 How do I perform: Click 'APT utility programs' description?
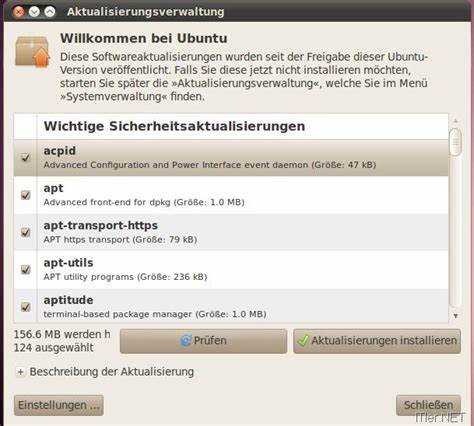pos(88,277)
